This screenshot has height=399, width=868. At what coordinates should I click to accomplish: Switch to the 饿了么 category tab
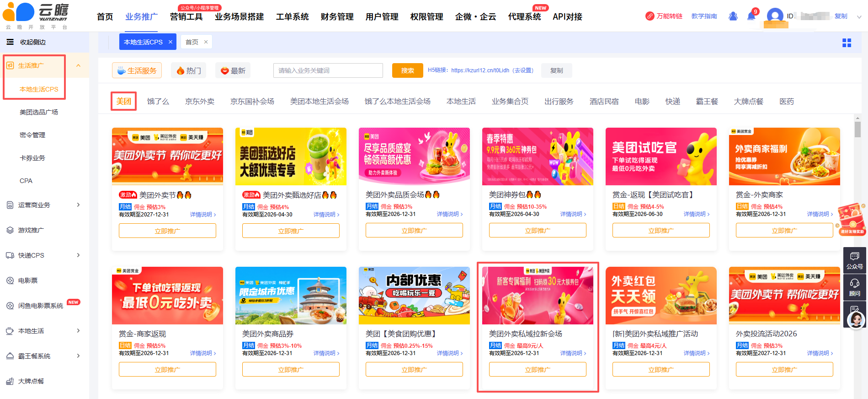point(158,101)
